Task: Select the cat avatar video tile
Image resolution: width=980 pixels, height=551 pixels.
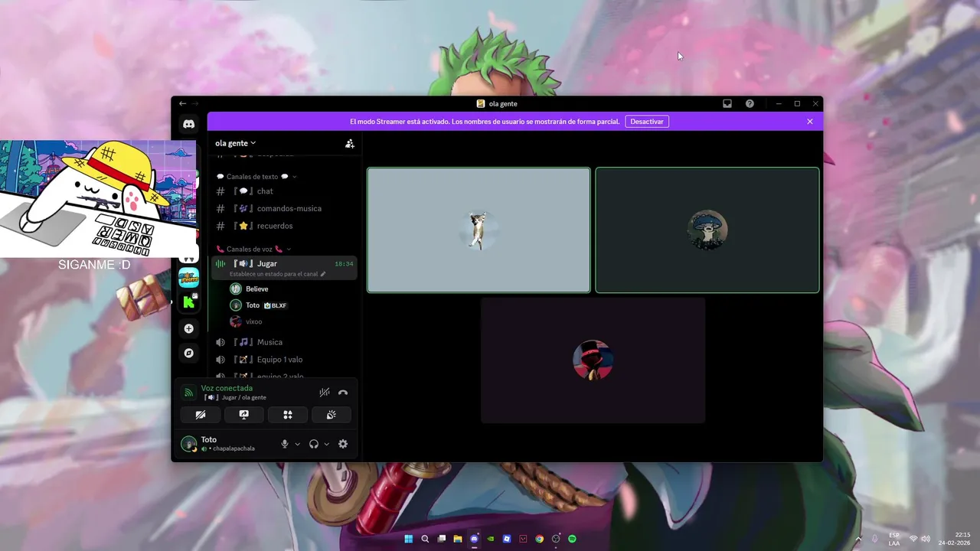Action: (x=479, y=230)
